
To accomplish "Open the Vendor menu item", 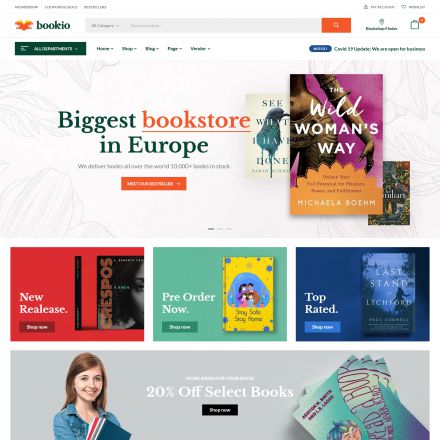I will 200,49.
